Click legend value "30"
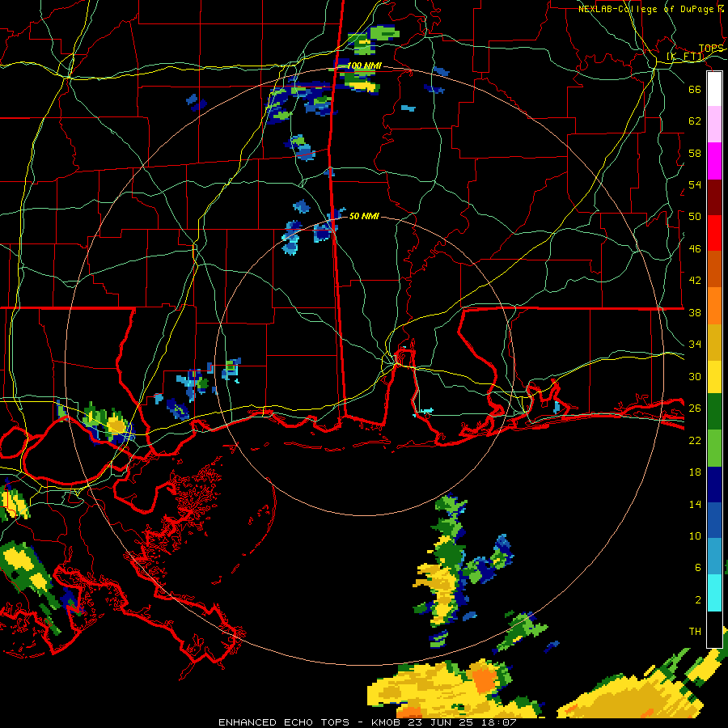The height and width of the screenshot is (728, 728). pyautogui.click(x=695, y=376)
